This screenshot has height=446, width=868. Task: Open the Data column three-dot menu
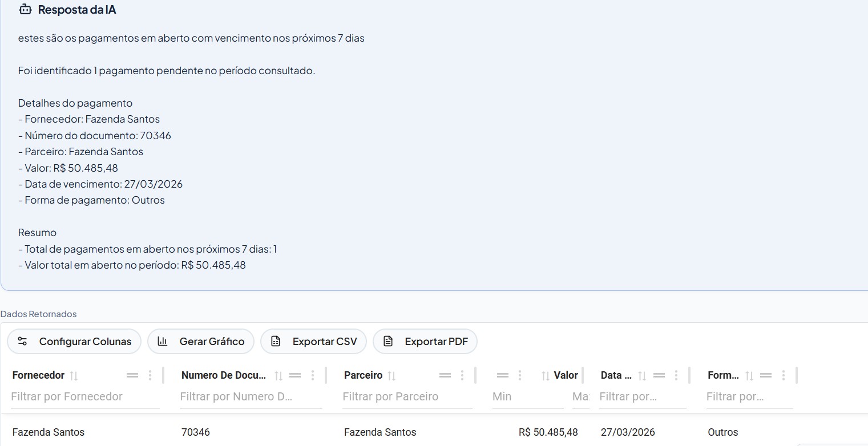pyautogui.click(x=676, y=375)
